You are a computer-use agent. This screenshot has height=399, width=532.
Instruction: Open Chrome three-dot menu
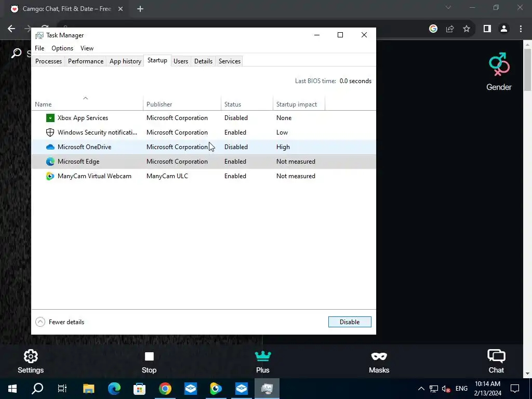pyautogui.click(x=521, y=29)
